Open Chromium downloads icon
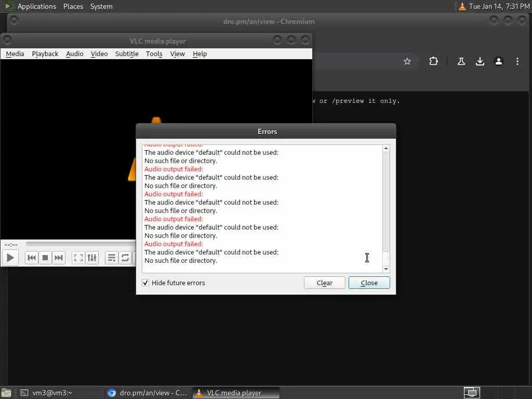The image size is (532, 399). coord(480,61)
